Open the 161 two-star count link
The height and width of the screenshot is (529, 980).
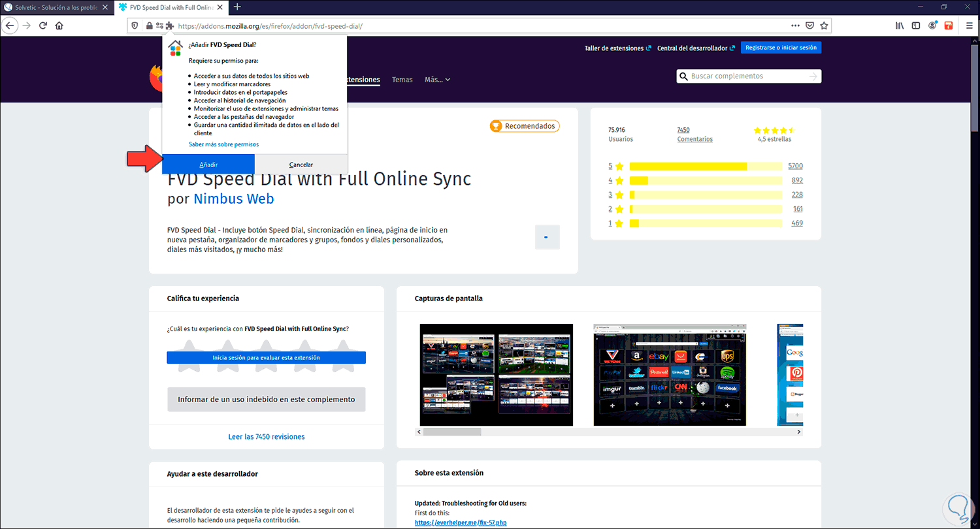click(798, 209)
